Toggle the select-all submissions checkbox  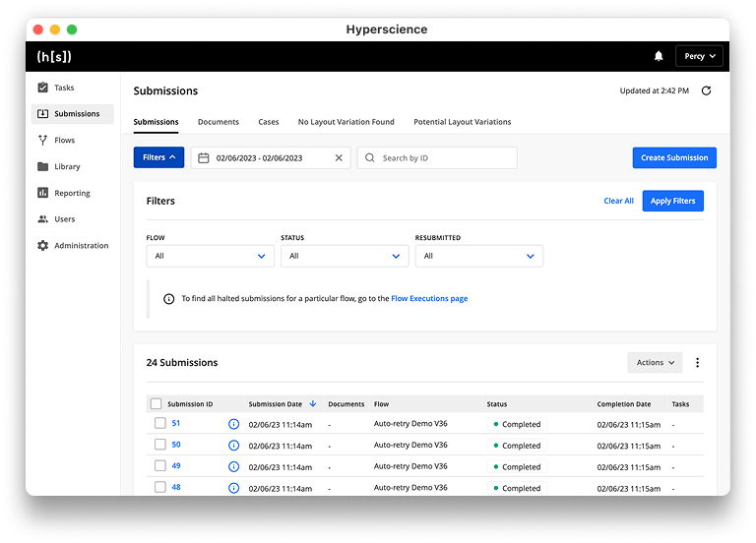(x=156, y=403)
